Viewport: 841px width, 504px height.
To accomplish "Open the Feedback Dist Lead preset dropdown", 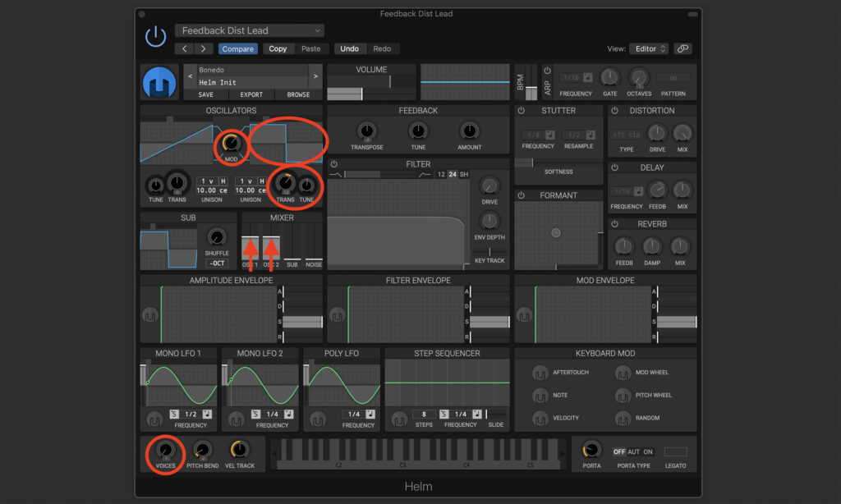I will [250, 30].
